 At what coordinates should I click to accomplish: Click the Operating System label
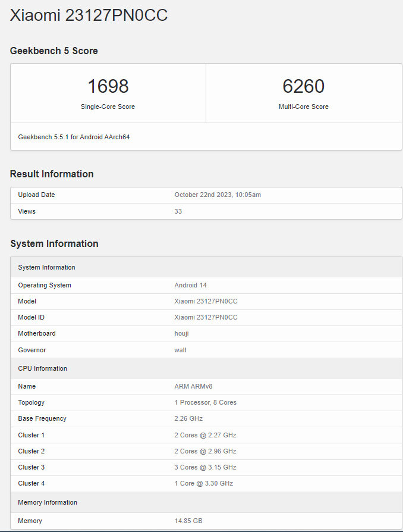point(45,285)
